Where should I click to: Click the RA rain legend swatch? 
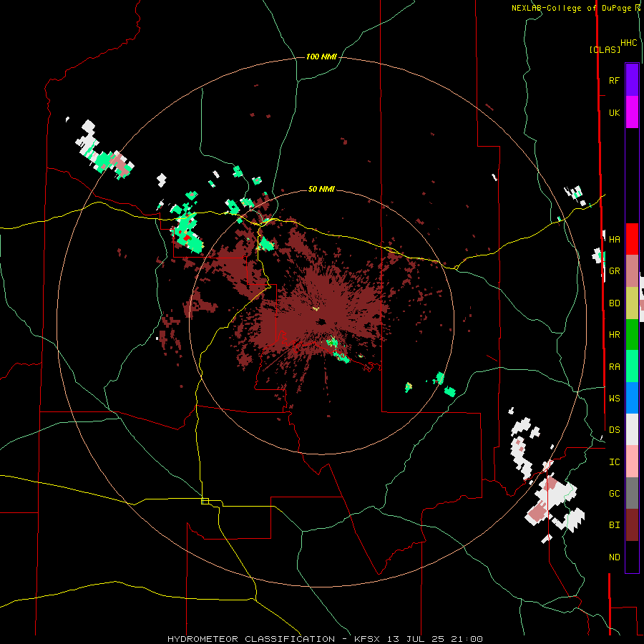coord(632,366)
